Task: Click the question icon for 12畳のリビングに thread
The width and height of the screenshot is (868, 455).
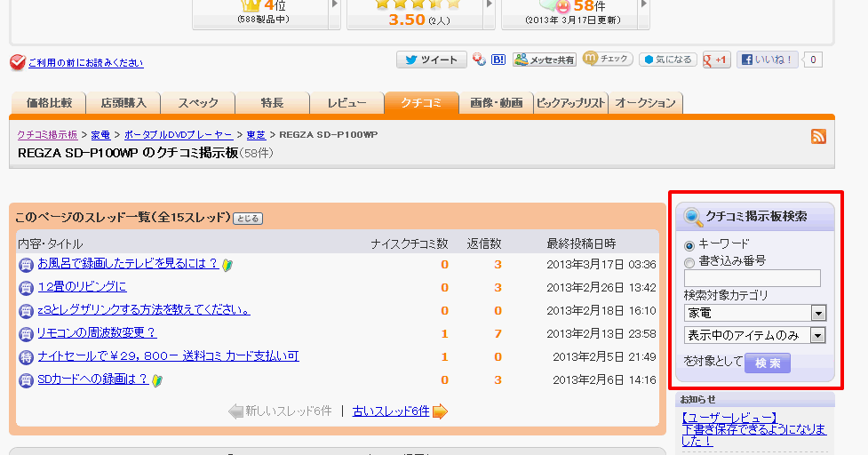Action: 26,288
